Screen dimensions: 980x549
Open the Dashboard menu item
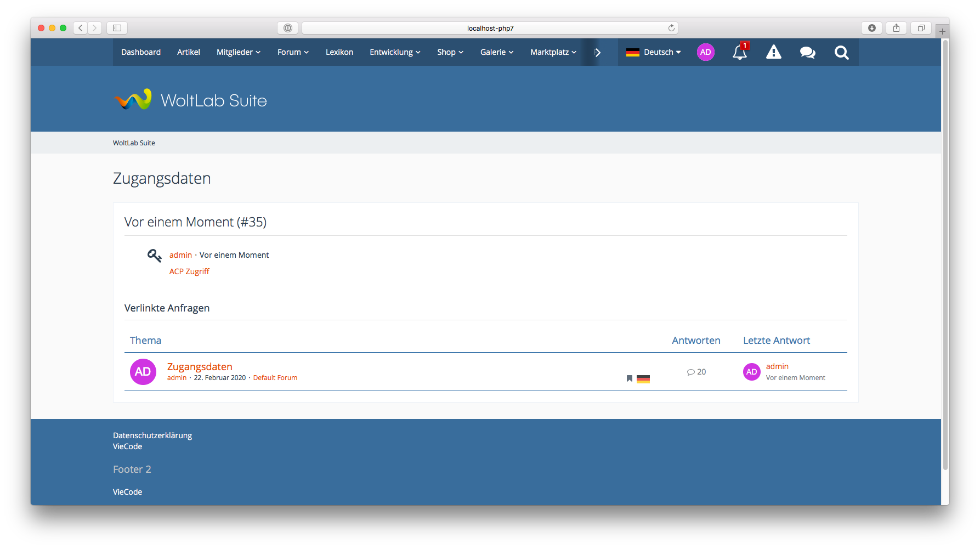141,52
